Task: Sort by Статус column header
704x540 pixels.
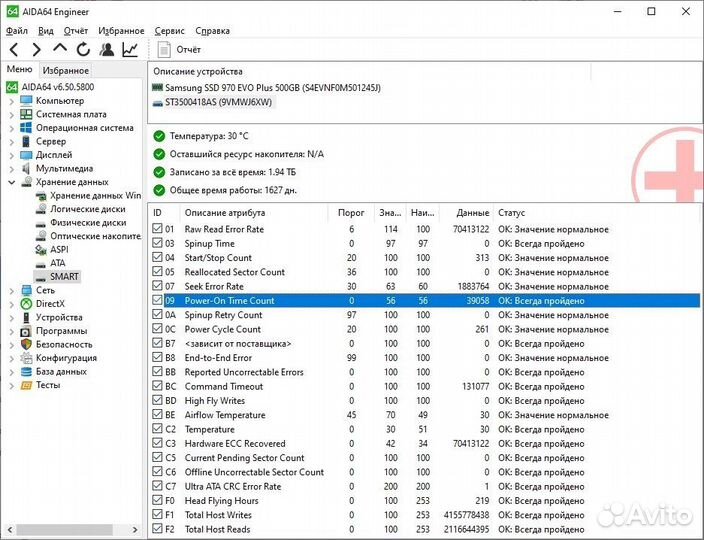Action: coord(511,212)
